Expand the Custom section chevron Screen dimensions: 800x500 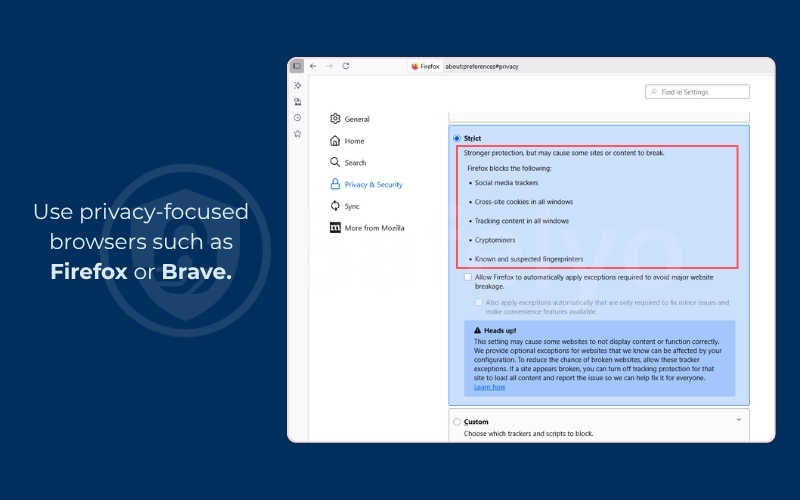(739, 420)
